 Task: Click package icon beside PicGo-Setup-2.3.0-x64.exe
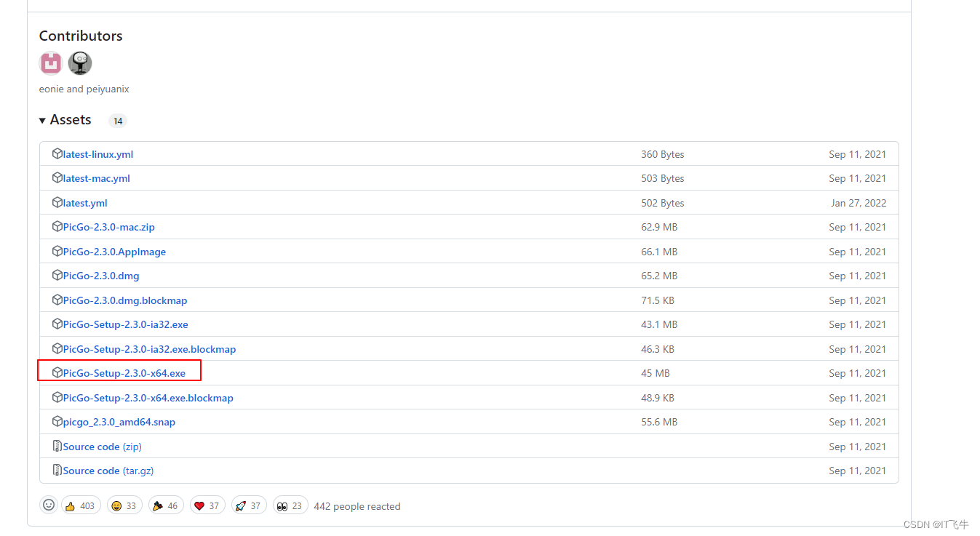(x=57, y=373)
